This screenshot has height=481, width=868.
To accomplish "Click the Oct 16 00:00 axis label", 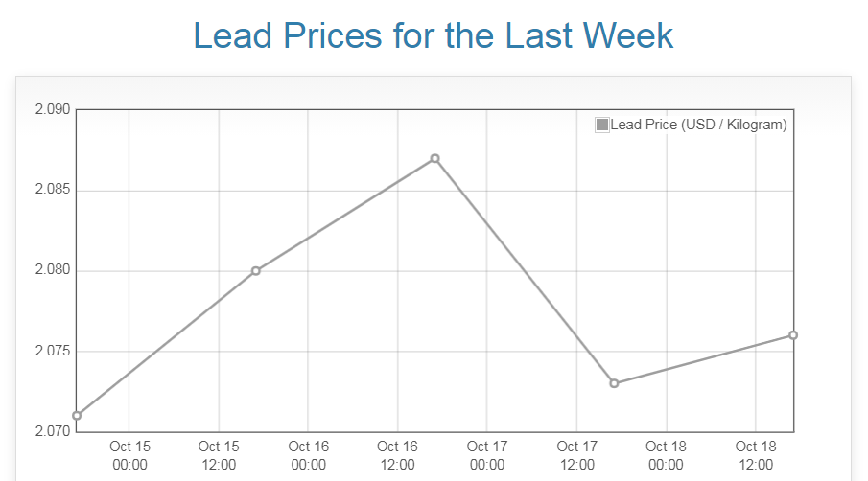I will (308, 455).
